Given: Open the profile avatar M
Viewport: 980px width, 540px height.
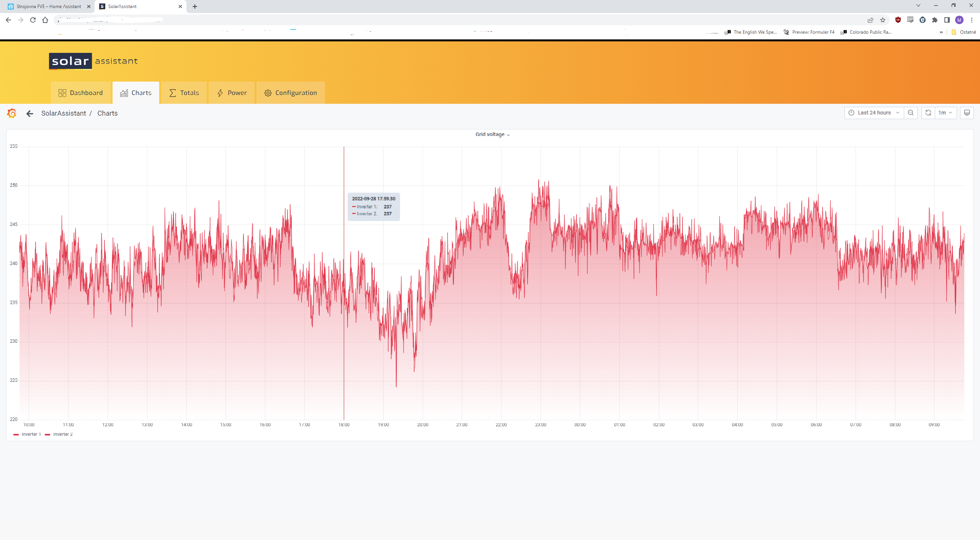Looking at the screenshot, I should pyautogui.click(x=959, y=20).
